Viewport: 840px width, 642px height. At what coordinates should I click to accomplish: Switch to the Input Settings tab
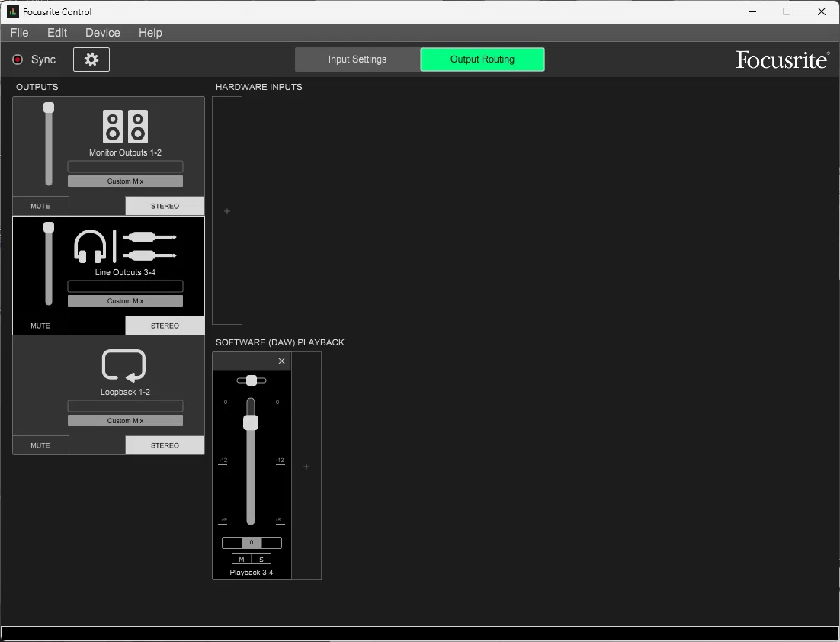coord(357,59)
